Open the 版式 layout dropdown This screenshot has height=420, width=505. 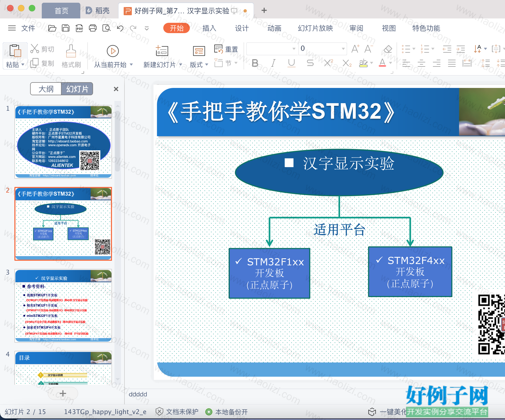tap(199, 65)
